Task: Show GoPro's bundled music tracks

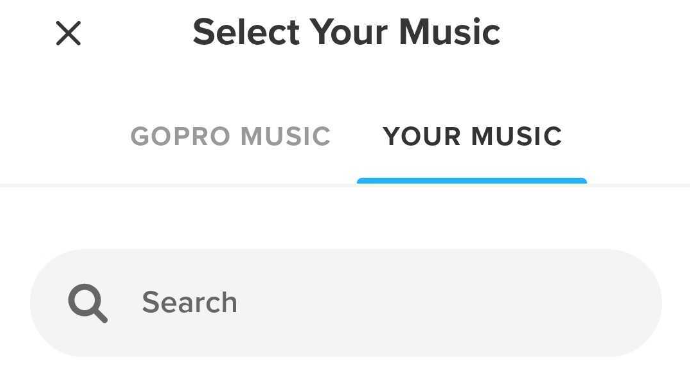Action: 231,136
